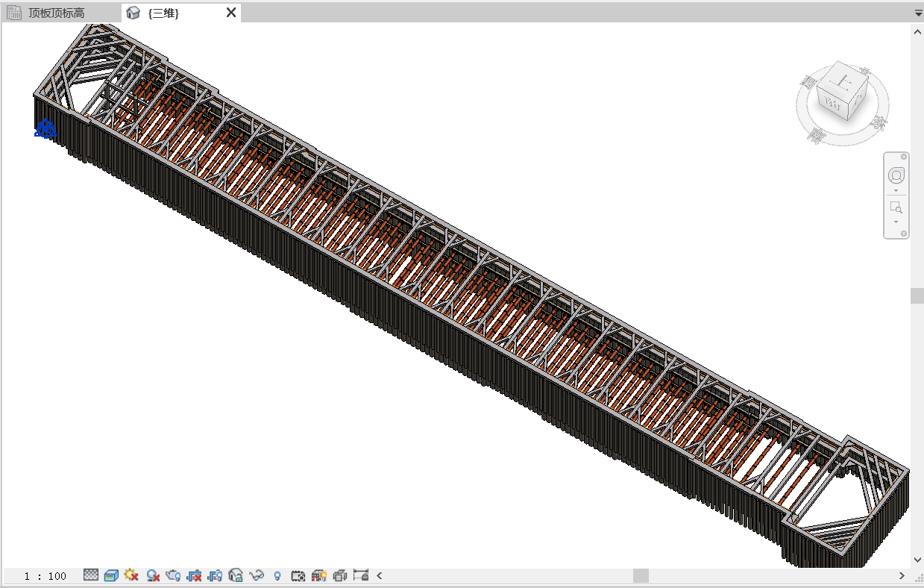Toggle Show Crop Region icon
924x588 pixels.
(215, 575)
